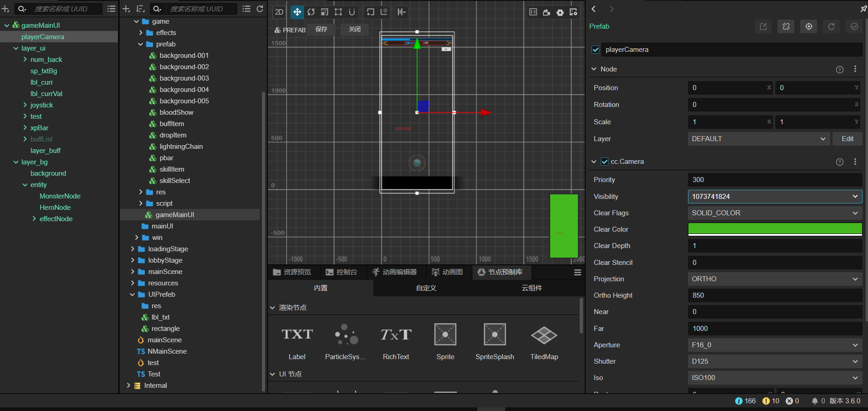The width and height of the screenshot is (868, 411).
Task: Switch to the 自定义 custom tab
Action: tap(426, 288)
